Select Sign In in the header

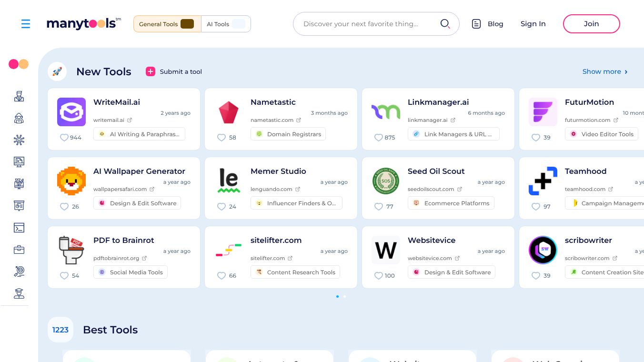coord(533,24)
